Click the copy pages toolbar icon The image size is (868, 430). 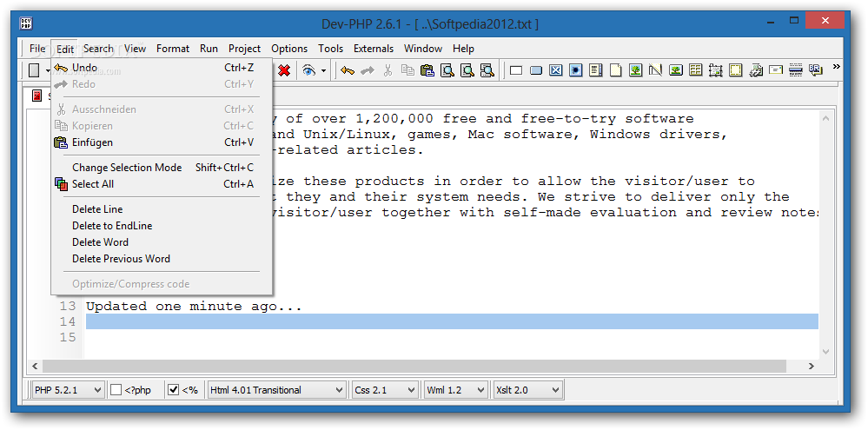click(407, 71)
